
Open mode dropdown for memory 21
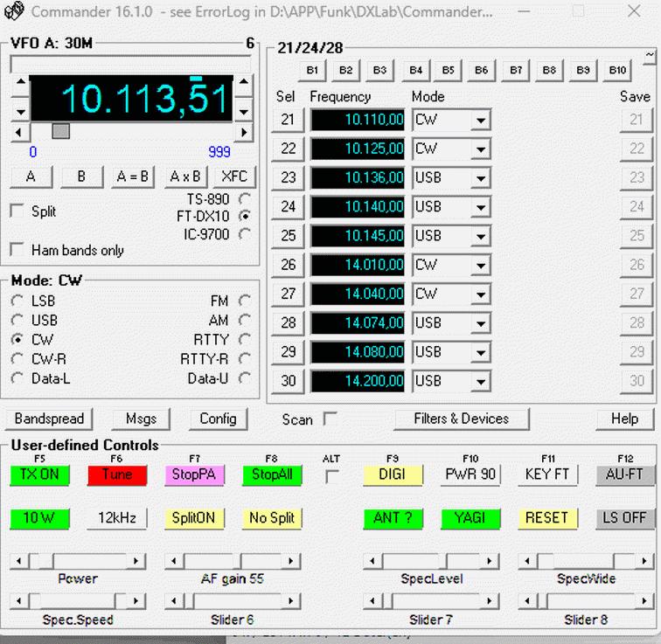tap(480, 121)
